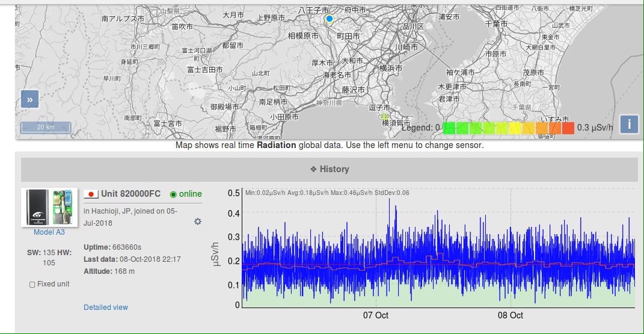Collapse the History section header

coord(329,170)
